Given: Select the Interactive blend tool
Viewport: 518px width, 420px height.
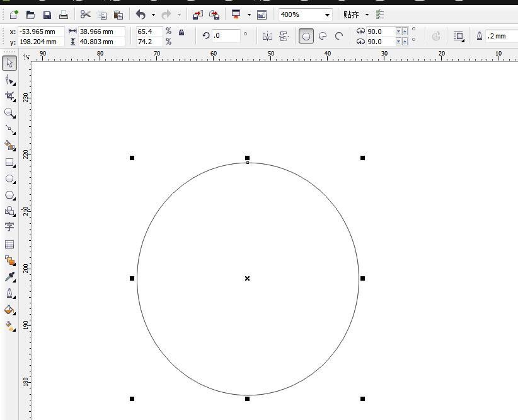Looking at the screenshot, I should point(10,260).
